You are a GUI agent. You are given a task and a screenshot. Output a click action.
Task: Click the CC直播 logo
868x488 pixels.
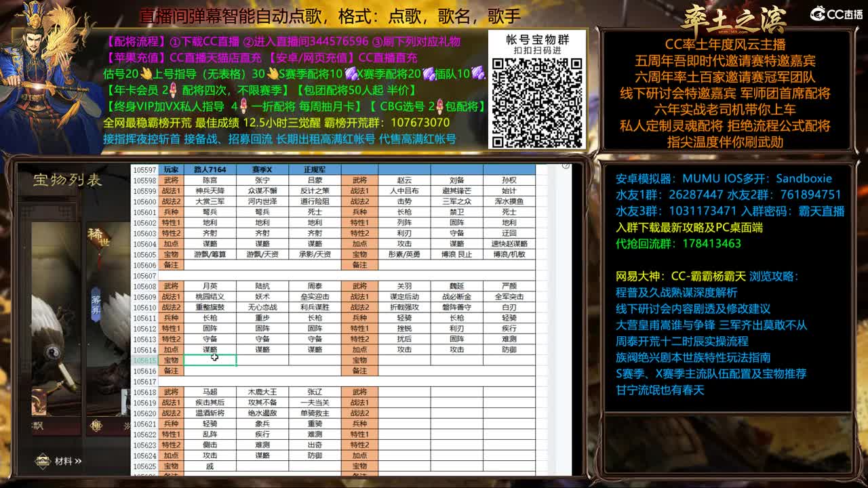837,14
